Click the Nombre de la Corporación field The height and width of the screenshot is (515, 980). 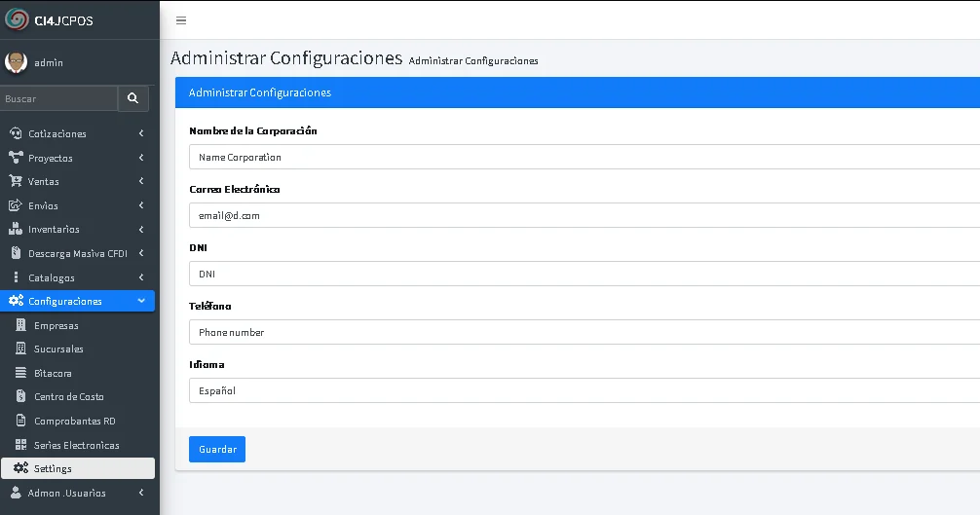(583, 157)
